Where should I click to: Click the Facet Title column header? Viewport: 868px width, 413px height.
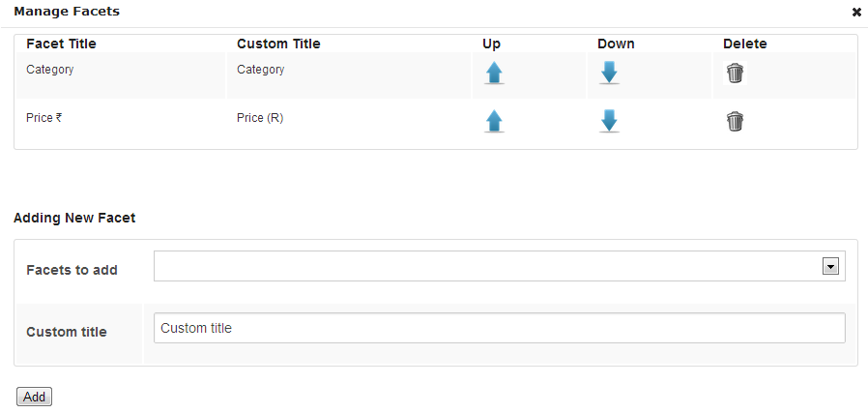coord(61,44)
